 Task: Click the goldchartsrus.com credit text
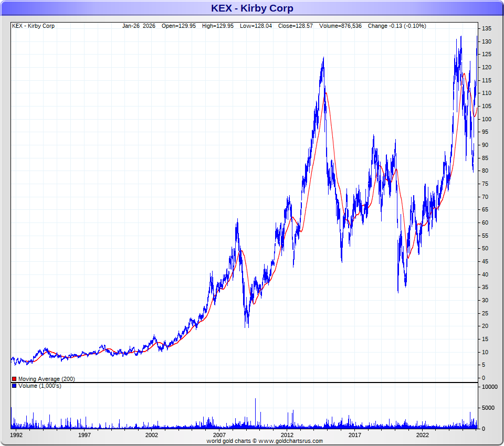coord(265,441)
